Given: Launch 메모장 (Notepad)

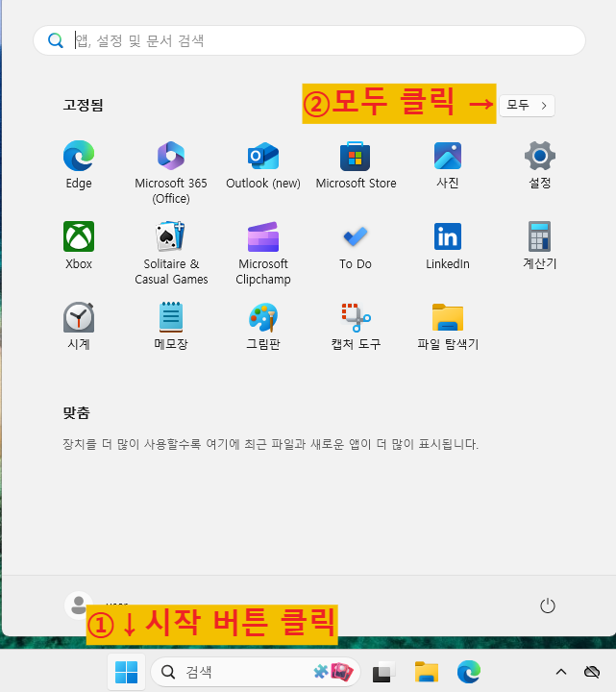Looking at the screenshot, I should point(171,326).
